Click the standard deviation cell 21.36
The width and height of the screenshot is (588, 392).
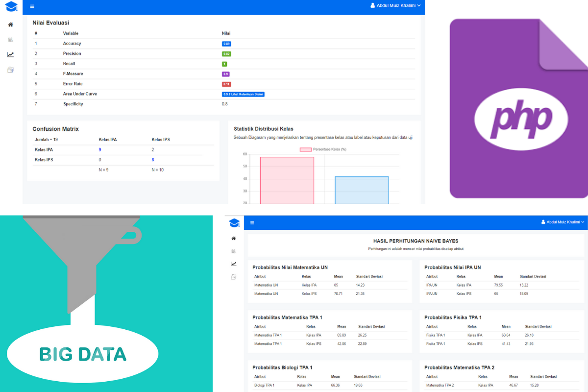point(361,294)
